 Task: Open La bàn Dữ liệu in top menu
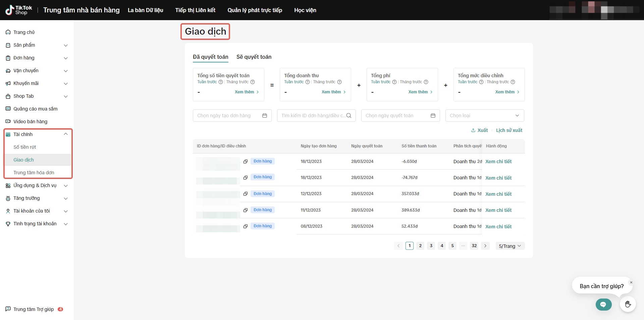tap(145, 10)
